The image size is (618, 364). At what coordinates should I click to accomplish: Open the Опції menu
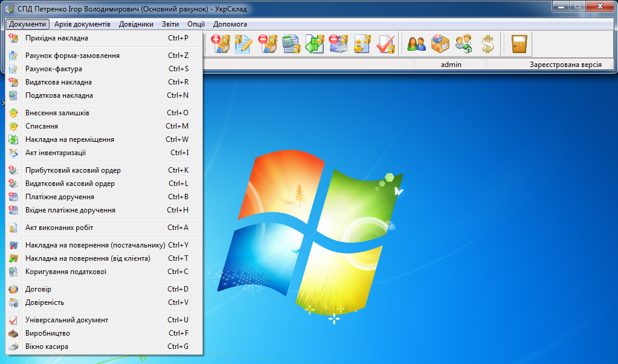coord(196,24)
